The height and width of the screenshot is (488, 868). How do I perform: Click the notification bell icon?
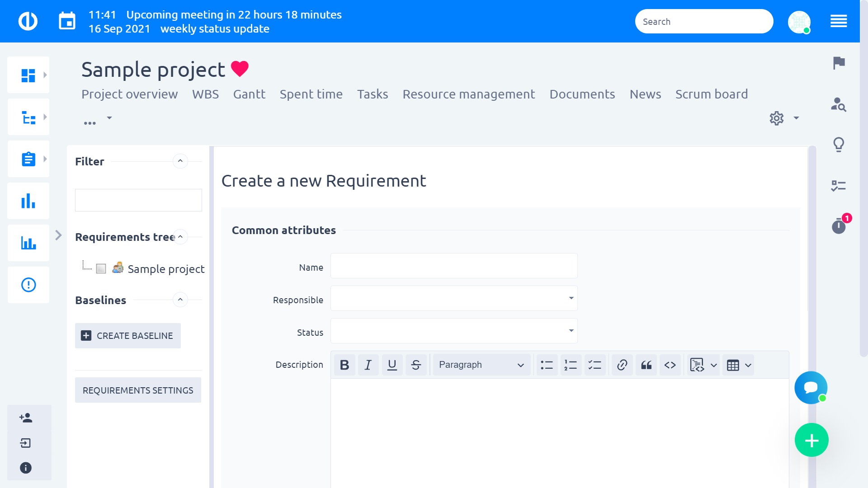click(839, 225)
